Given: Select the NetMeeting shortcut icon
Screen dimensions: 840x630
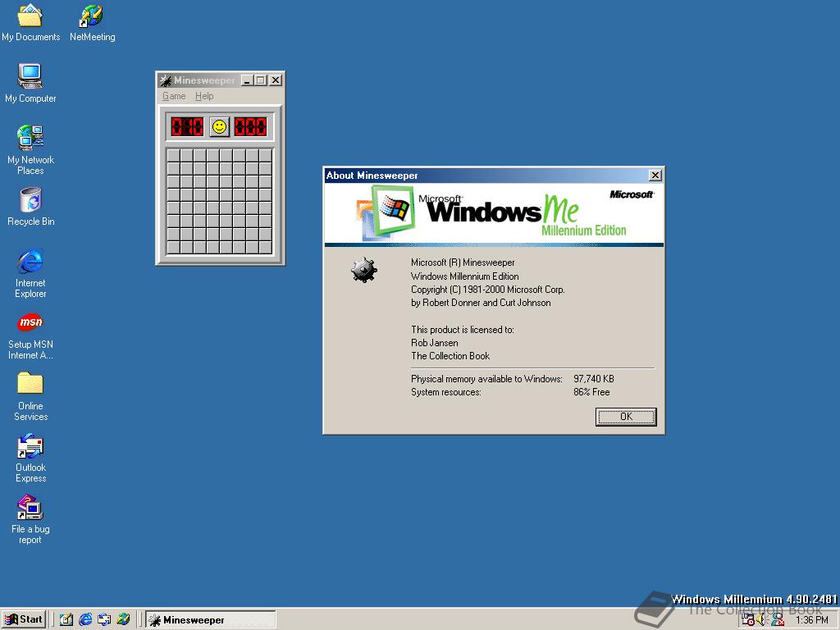Looking at the screenshot, I should click(x=92, y=21).
